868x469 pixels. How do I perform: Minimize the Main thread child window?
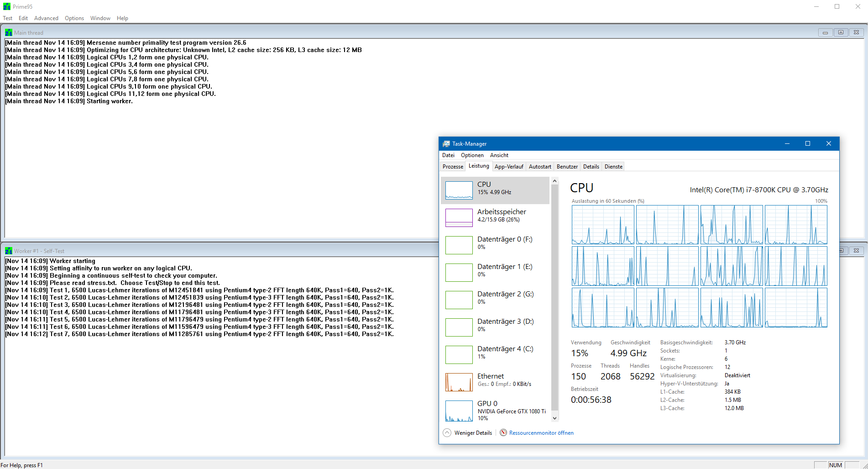(x=825, y=32)
